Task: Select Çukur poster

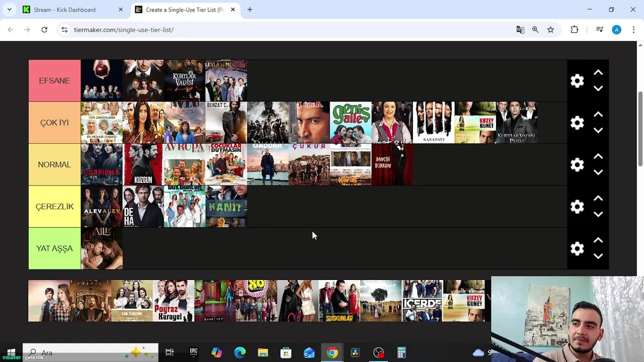Action: point(309,164)
